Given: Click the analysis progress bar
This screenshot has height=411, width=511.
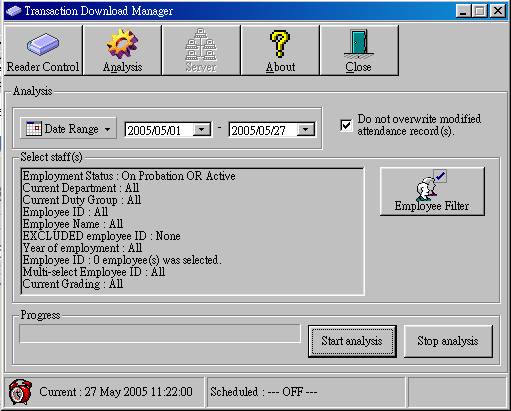Looking at the screenshot, I should (160, 334).
